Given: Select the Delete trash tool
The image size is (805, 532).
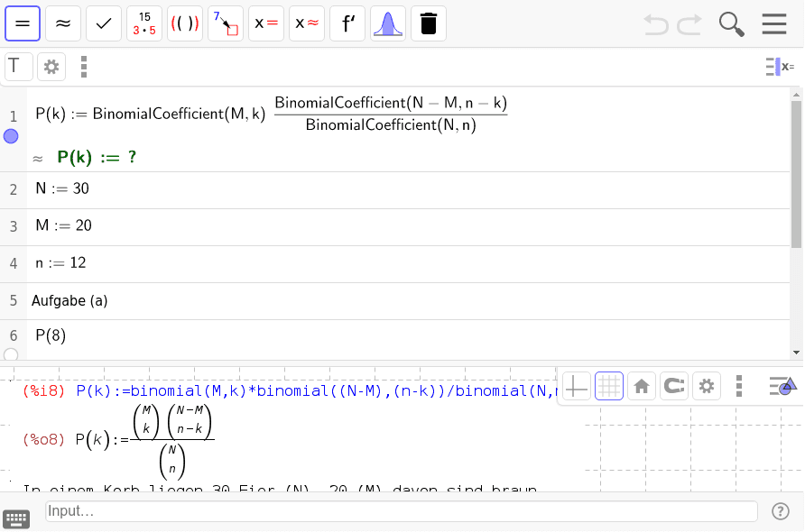Looking at the screenshot, I should (429, 23).
